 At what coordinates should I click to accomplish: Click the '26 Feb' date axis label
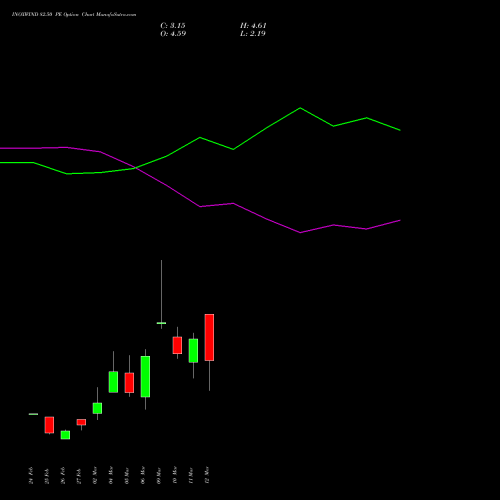click(63, 475)
